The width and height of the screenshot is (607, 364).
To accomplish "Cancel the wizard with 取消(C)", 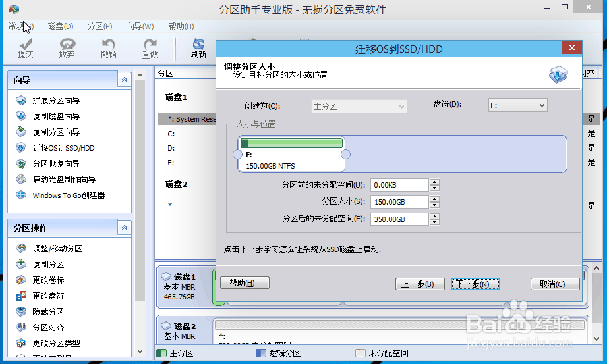I will pyautogui.click(x=555, y=284).
